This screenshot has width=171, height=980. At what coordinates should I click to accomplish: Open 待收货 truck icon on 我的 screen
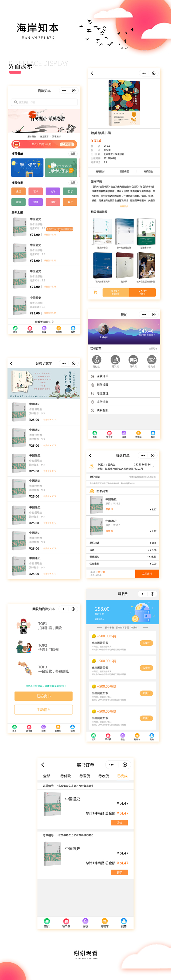(133, 359)
